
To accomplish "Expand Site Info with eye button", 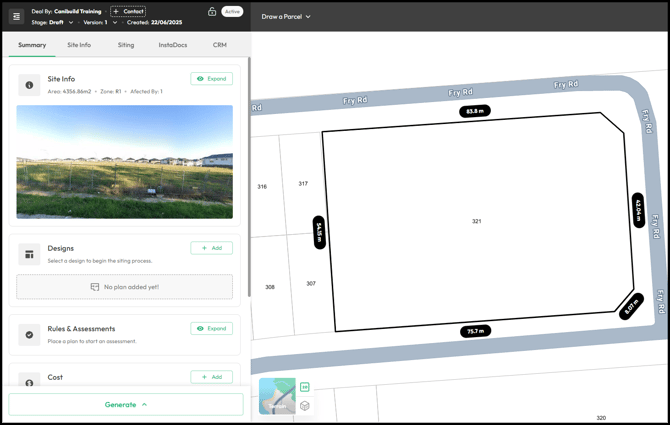I will coord(212,78).
